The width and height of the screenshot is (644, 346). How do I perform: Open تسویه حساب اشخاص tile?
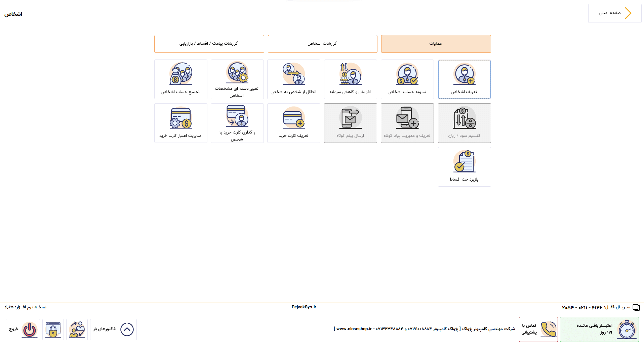pos(407,79)
